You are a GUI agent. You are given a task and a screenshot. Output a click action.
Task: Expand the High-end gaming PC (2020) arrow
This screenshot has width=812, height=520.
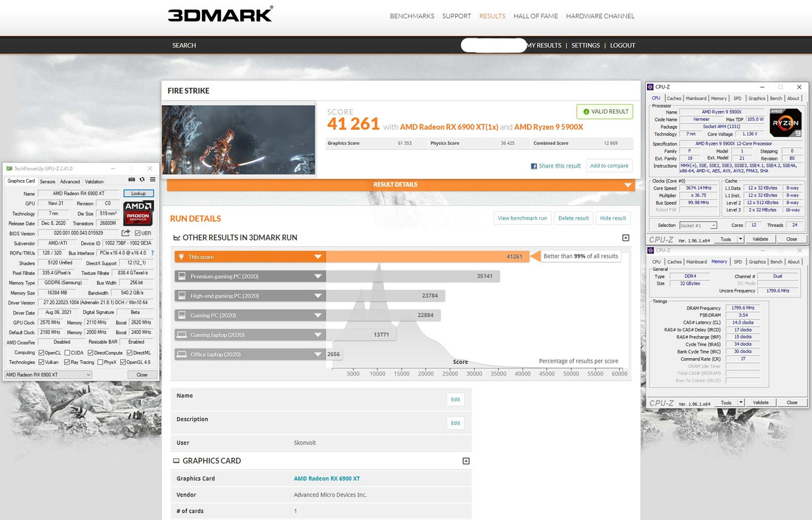(318, 296)
